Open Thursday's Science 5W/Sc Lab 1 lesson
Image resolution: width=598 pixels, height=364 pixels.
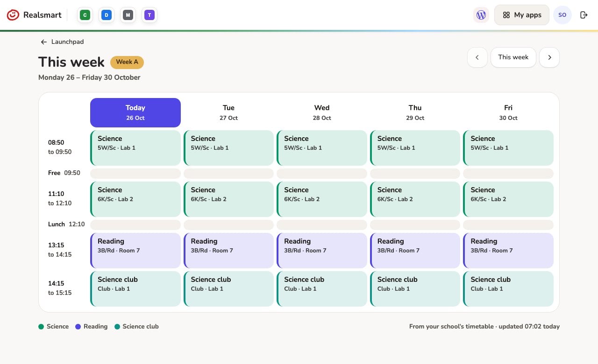coord(415,148)
